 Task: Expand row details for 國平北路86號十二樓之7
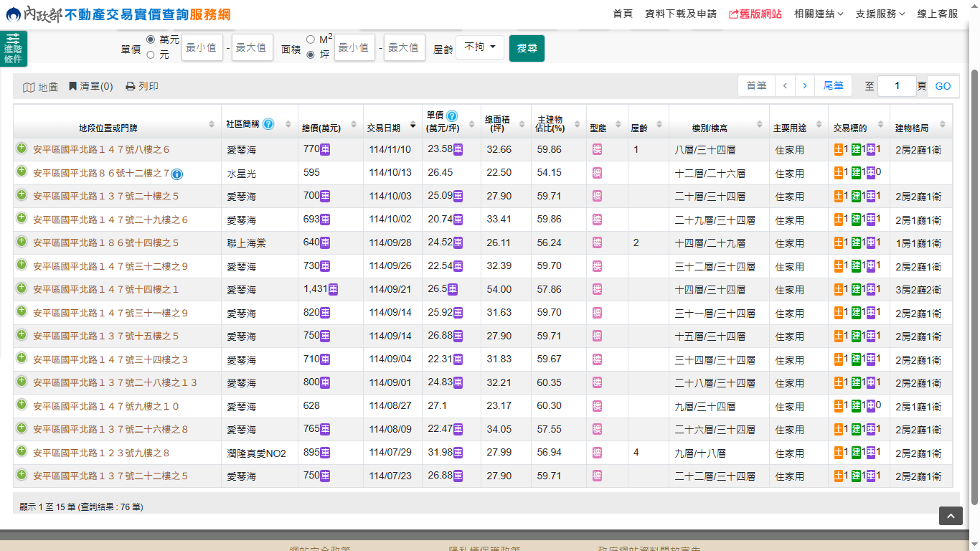click(x=22, y=172)
